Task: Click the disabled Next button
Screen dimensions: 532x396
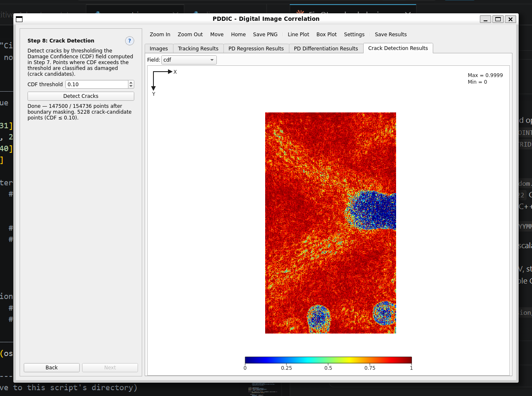Action: pos(110,368)
